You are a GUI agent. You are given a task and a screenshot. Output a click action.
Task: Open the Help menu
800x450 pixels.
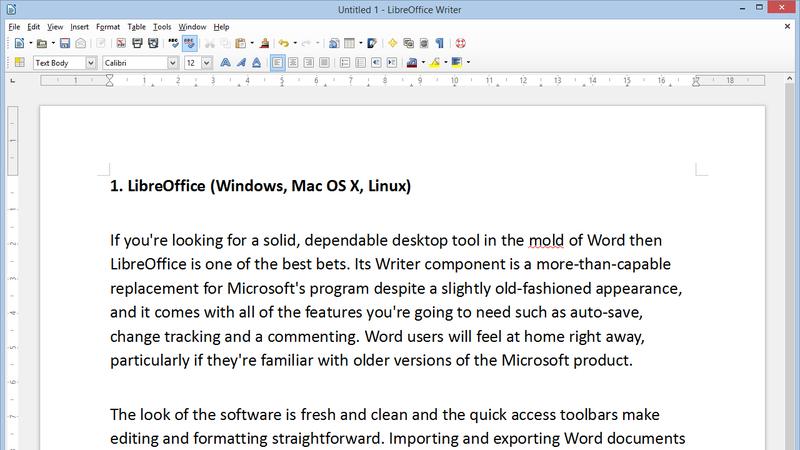click(x=221, y=27)
